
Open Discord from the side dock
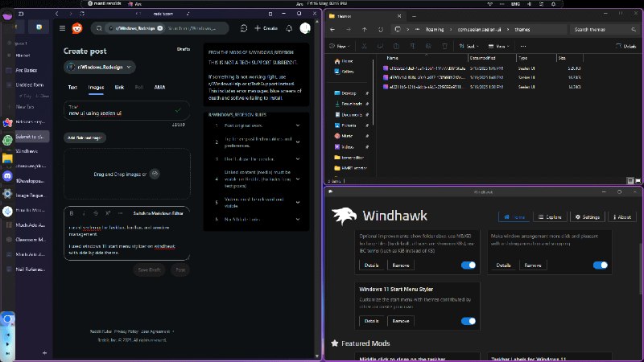click(x=7, y=176)
